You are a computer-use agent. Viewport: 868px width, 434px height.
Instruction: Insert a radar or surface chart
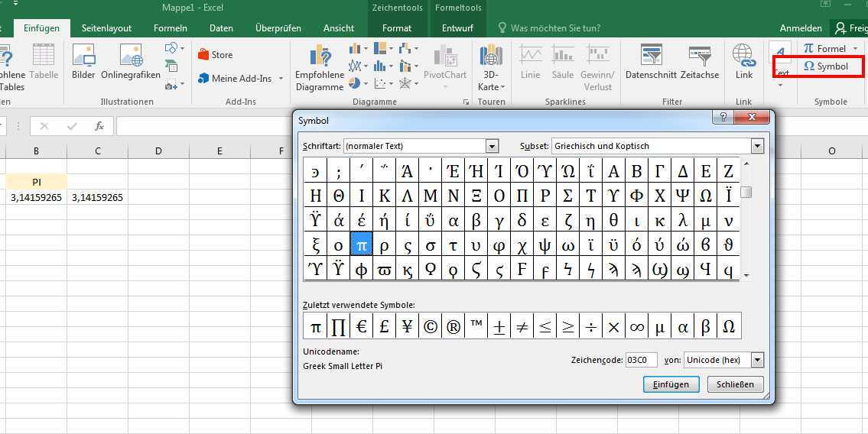[x=405, y=83]
